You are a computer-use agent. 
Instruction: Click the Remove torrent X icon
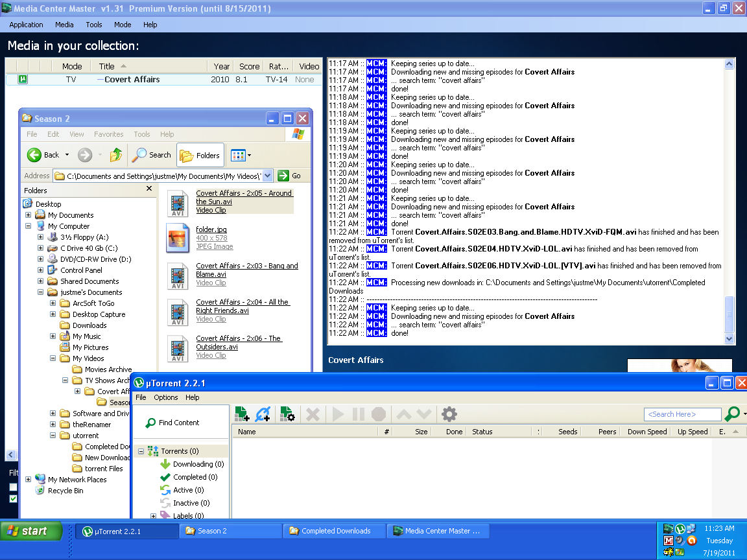point(313,414)
